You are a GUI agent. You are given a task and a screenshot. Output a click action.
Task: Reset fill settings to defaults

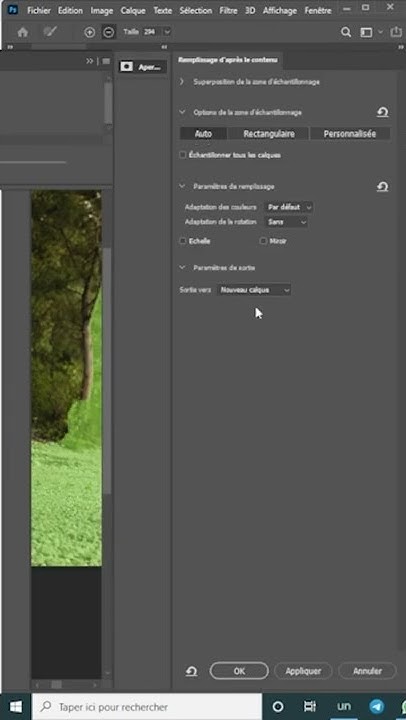[x=383, y=186]
